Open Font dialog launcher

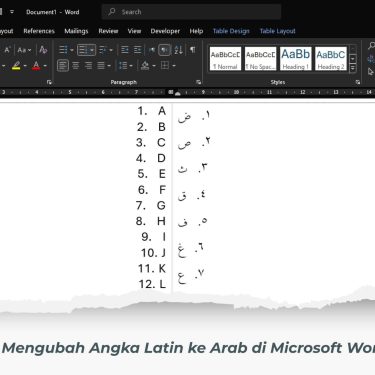[x=49, y=82]
